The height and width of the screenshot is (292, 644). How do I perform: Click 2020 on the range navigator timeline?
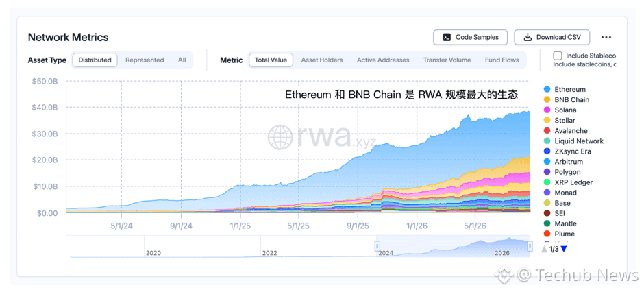tap(153, 253)
